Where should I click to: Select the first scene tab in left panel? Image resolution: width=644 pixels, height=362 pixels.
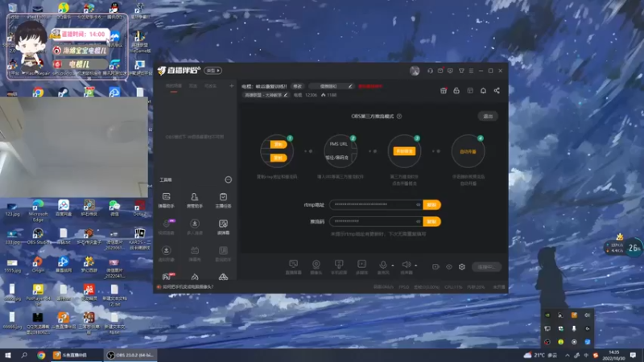click(174, 86)
